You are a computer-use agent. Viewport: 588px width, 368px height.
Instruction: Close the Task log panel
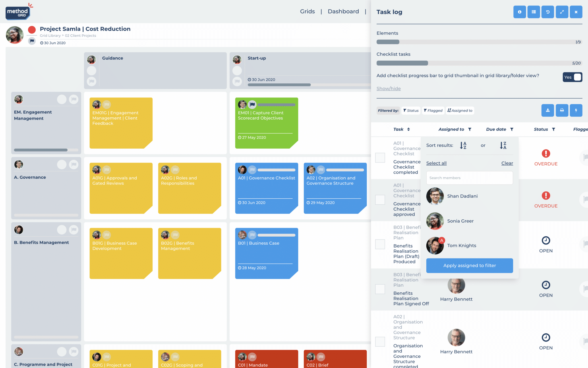[x=576, y=12]
